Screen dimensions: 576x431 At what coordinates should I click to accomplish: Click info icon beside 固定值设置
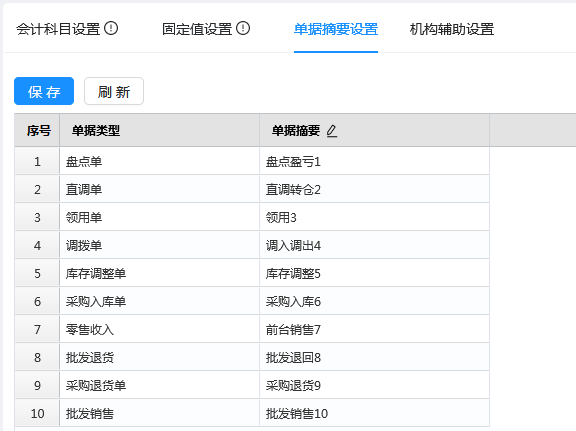click(x=243, y=28)
